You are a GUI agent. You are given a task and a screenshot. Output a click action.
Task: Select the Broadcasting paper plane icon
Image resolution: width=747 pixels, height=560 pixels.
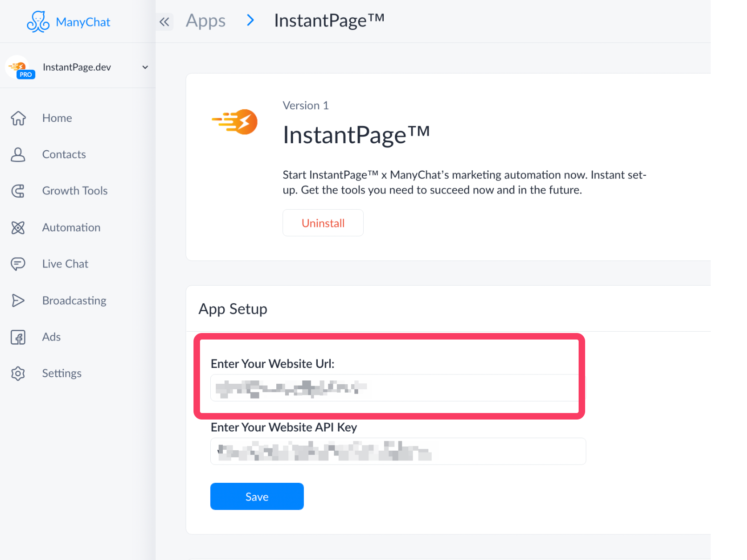[x=18, y=300]
